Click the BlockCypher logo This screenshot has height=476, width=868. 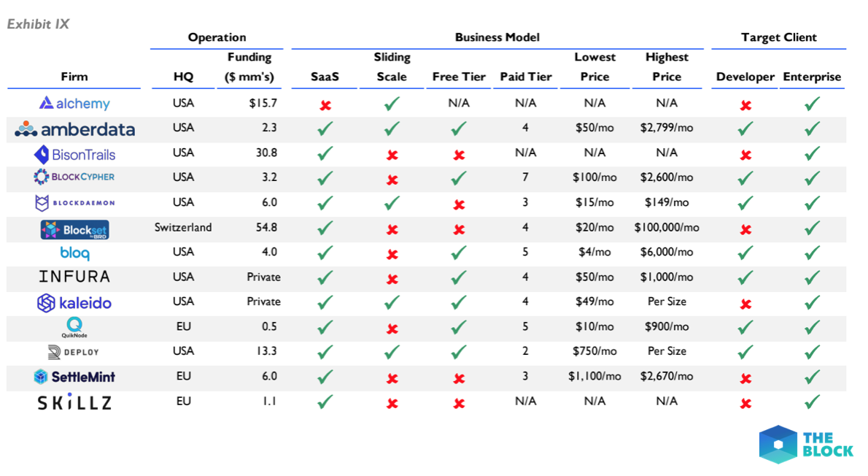[x=74, y=177]
